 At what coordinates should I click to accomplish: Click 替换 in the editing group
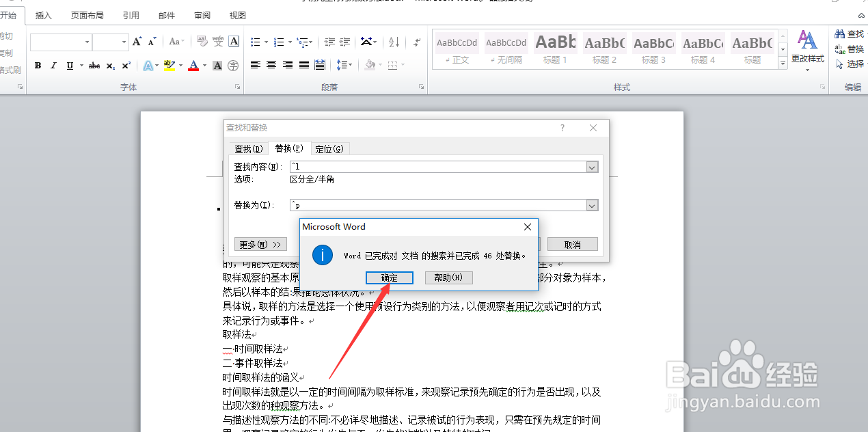pos(851,49)
